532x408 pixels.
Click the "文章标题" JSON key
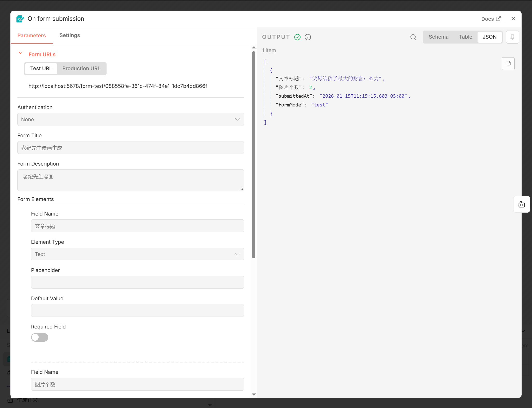click(289, 78)
